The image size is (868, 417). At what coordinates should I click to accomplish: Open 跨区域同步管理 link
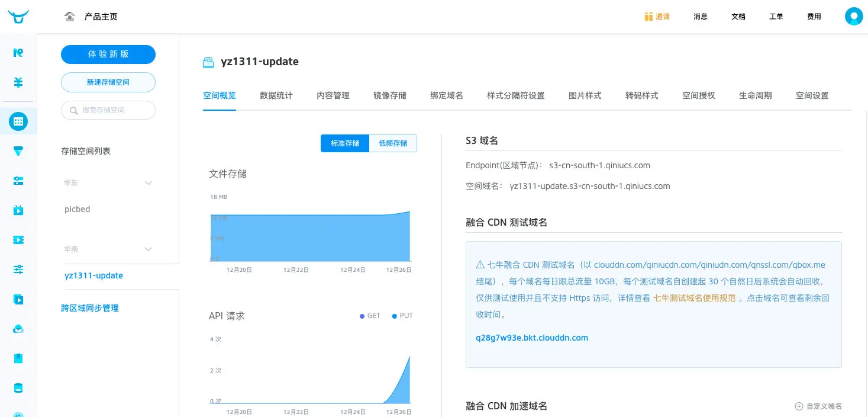(90, 308)
